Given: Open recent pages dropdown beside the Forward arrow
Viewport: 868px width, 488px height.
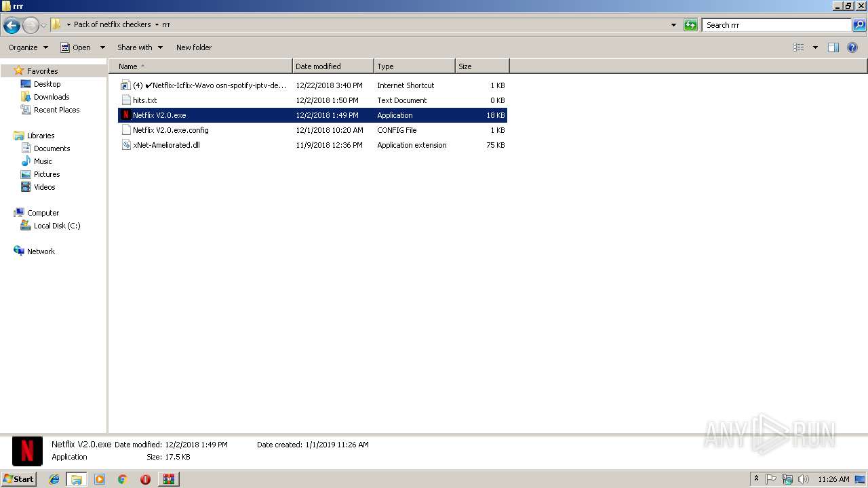Looking at the screenshot, I should pyautogui.click(x=44, y=26).
